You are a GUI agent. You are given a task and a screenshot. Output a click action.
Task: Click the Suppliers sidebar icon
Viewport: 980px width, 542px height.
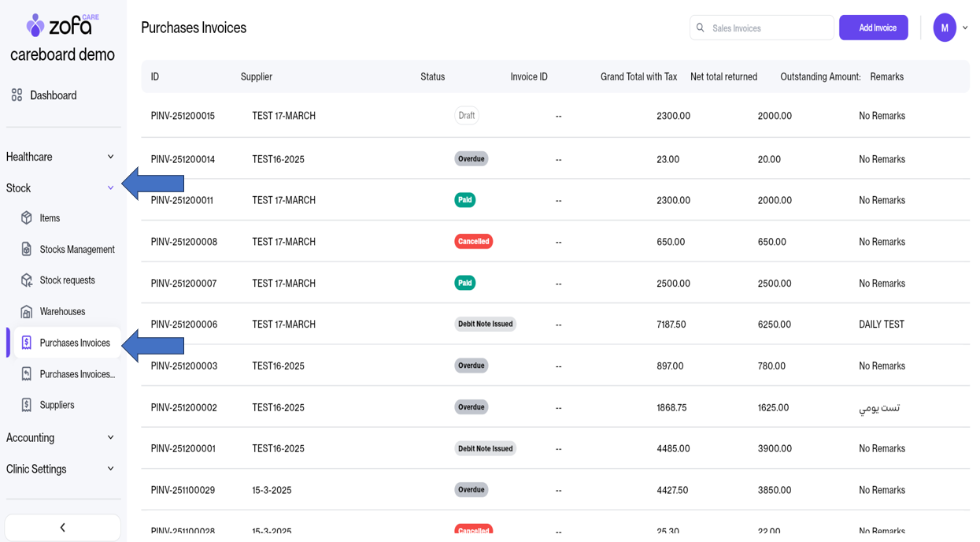(27, 405)
